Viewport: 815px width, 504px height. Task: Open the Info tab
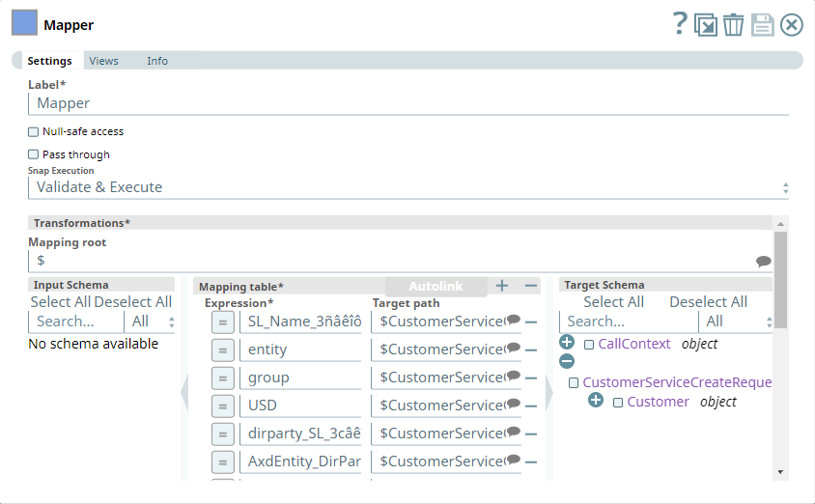[x=157, y=61]
